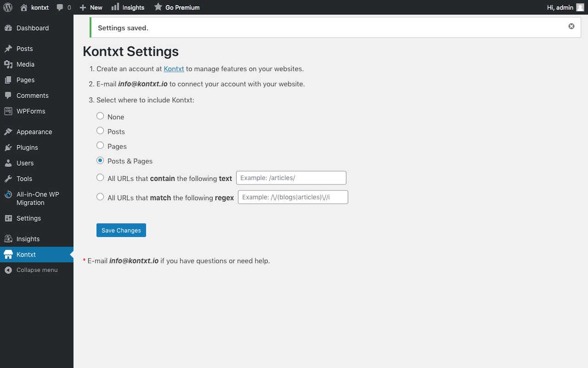Screen dimensions: 588x368
Task: Click the WordPress logo icon
Action: click(x=8, y=7)
